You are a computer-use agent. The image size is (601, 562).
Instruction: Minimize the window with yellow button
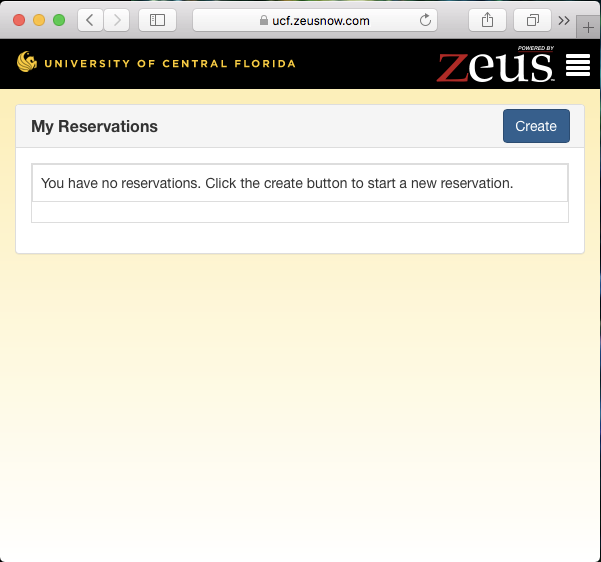(x=39, y=20)
